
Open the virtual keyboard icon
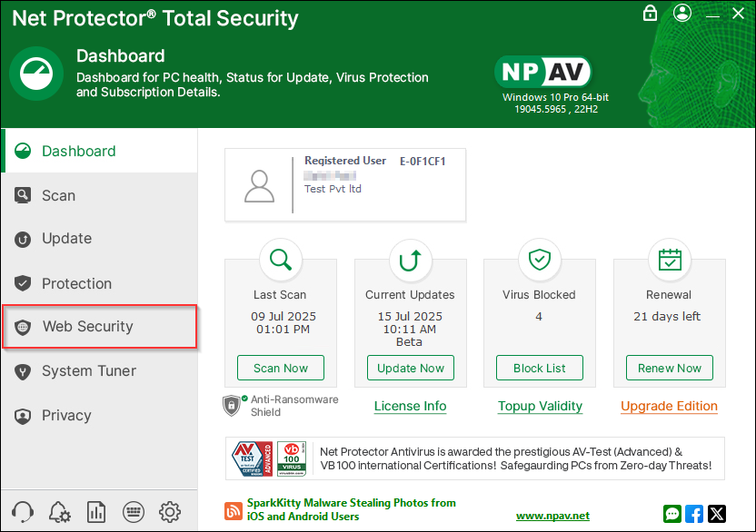[134, 511]
